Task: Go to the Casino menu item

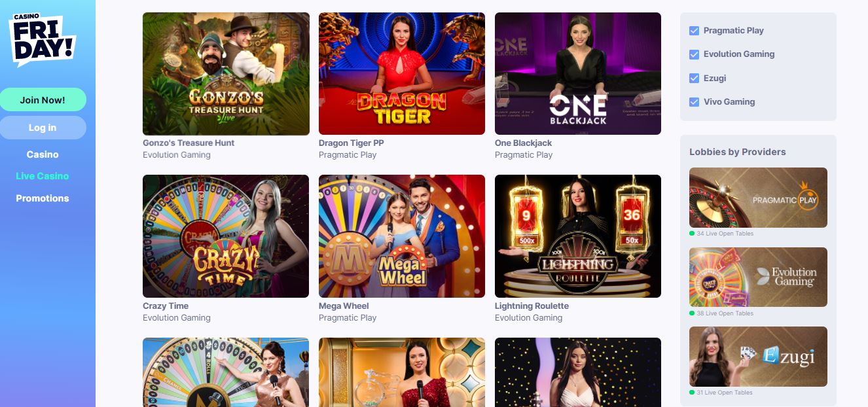Action: pyautogui.click(x=43, y=154)
